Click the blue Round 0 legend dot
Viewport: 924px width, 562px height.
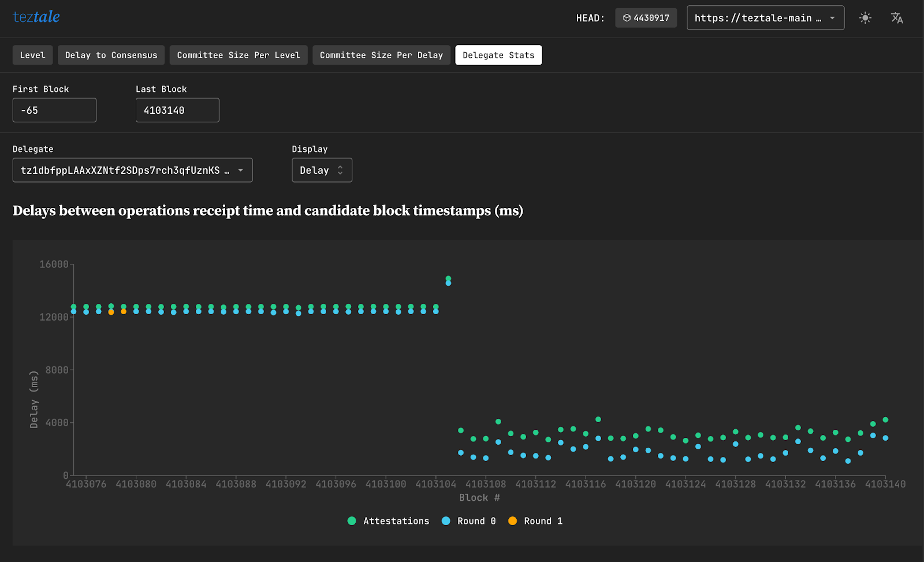tap(446, 521)
